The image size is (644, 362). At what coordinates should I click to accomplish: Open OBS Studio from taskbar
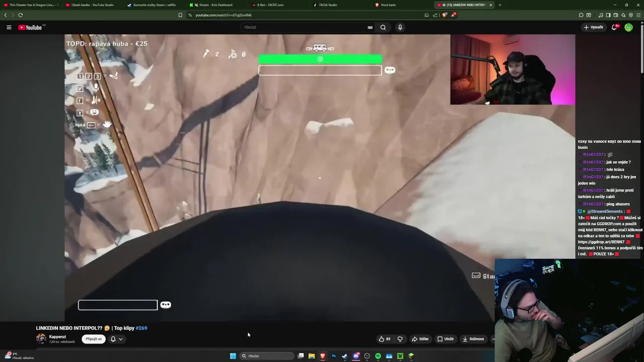(367, 356)
